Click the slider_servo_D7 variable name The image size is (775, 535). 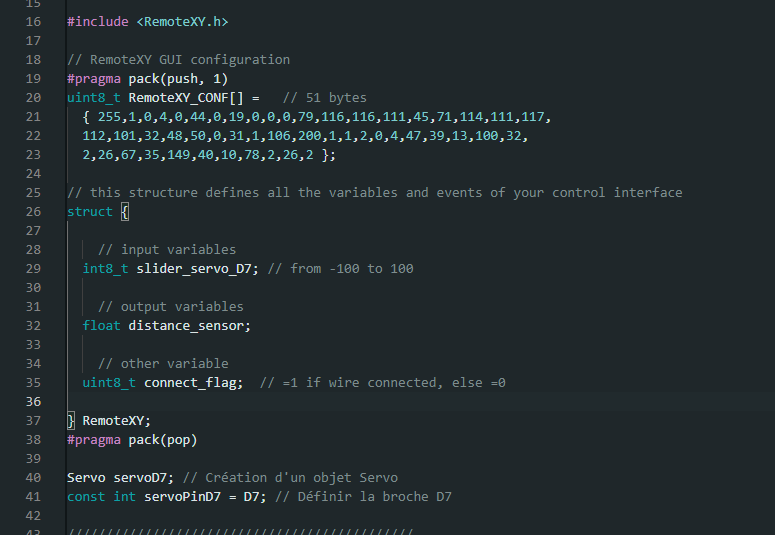197,269
